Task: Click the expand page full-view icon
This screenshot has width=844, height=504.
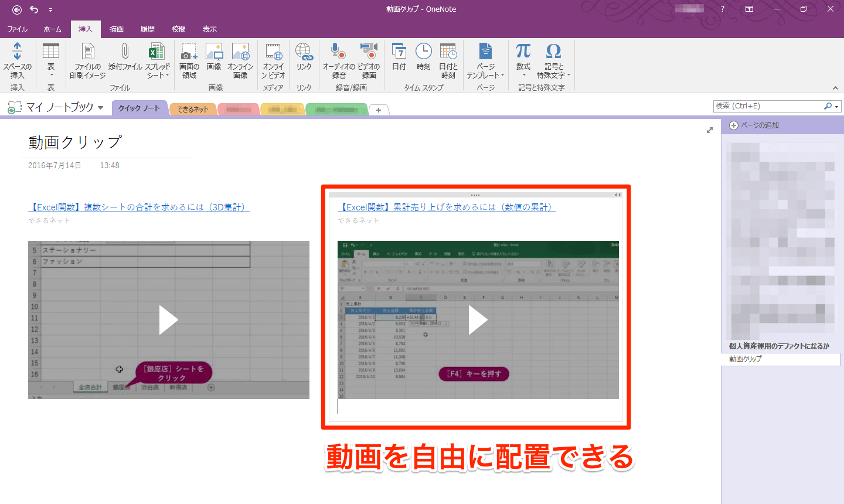Action: click(x=710, y=130)
